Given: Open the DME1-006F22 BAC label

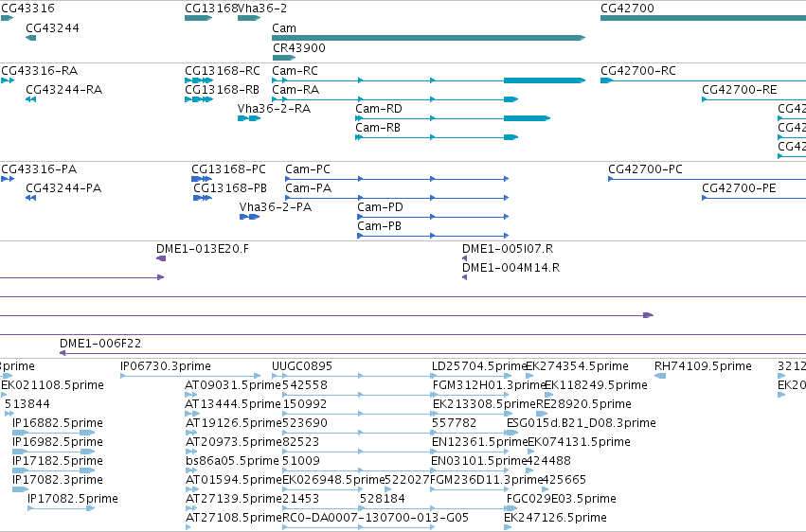Looking at the screenshot, I should (100, 344).
